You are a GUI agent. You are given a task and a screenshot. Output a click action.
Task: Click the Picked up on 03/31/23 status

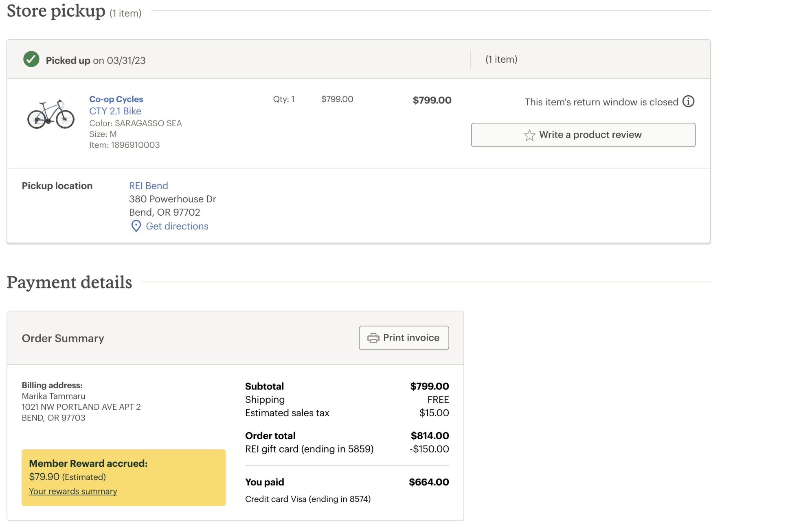pyautogui.click(x=96, y=60)
